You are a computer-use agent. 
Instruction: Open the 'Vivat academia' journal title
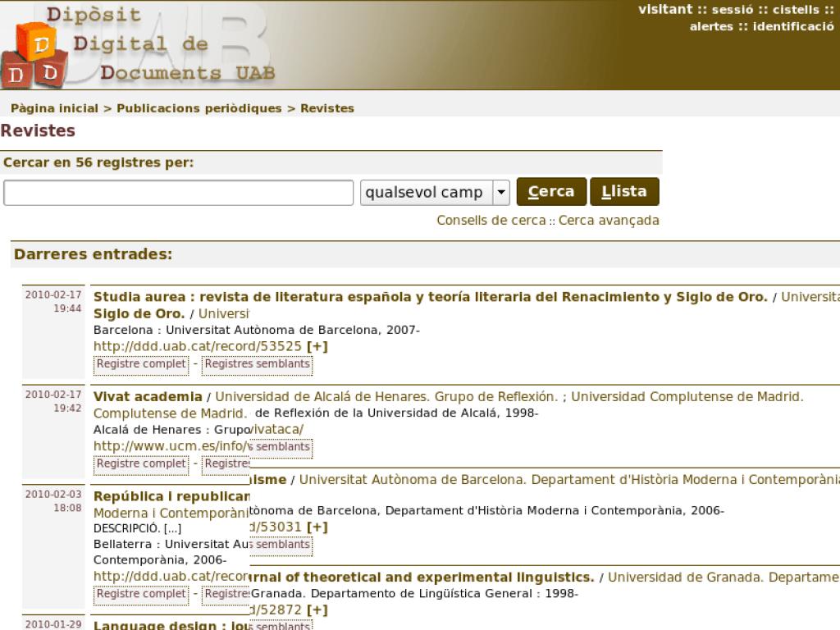click(147, 396)
